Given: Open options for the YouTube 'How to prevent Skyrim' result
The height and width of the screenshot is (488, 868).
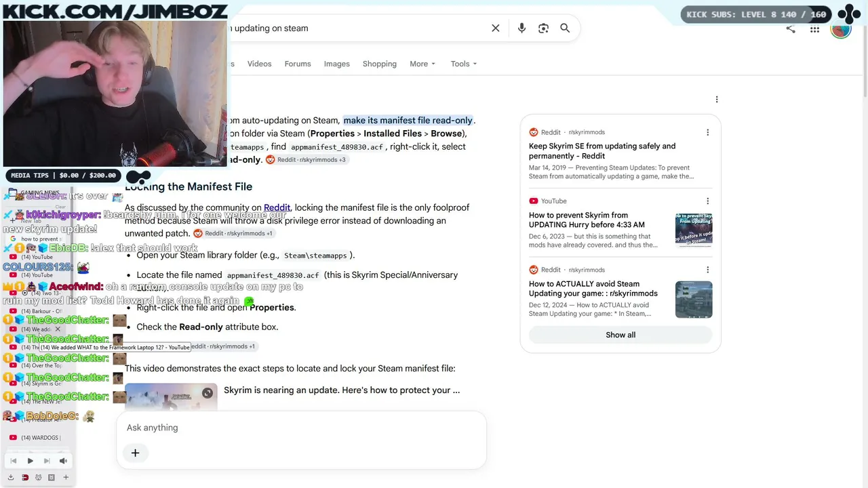Looking at the screenshot, I should click(708, 201).
